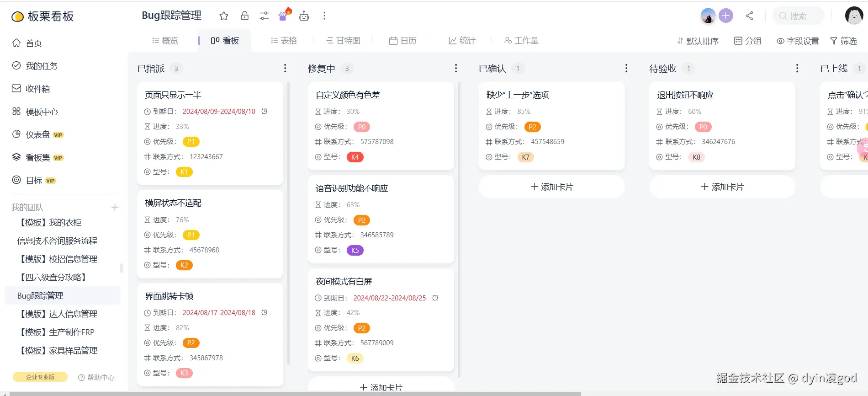
Task: Open 【模板】家具样品管理 project
Action: [57, 351]
